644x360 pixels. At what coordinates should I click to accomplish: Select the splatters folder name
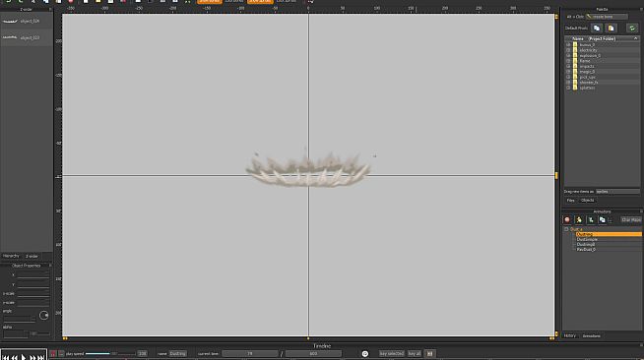(x=587, y=88)
